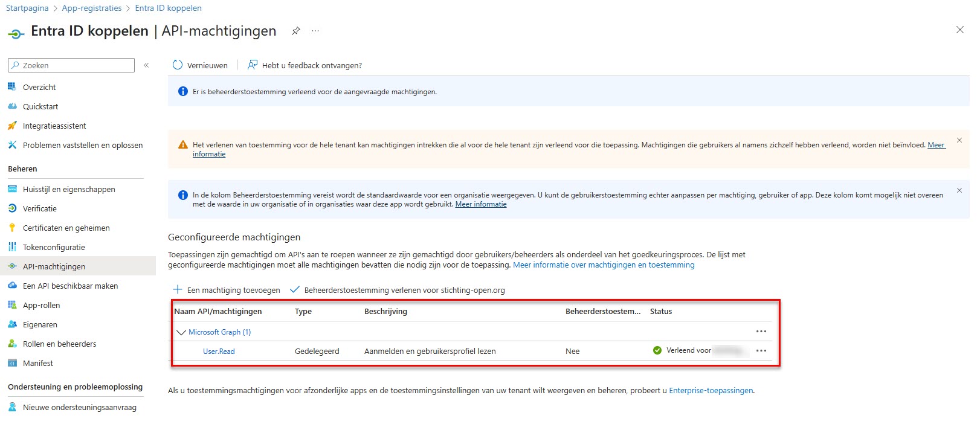Grant Beheerderstoestemming for stichting-open.org
980x427 pixels.
point(398,290)
